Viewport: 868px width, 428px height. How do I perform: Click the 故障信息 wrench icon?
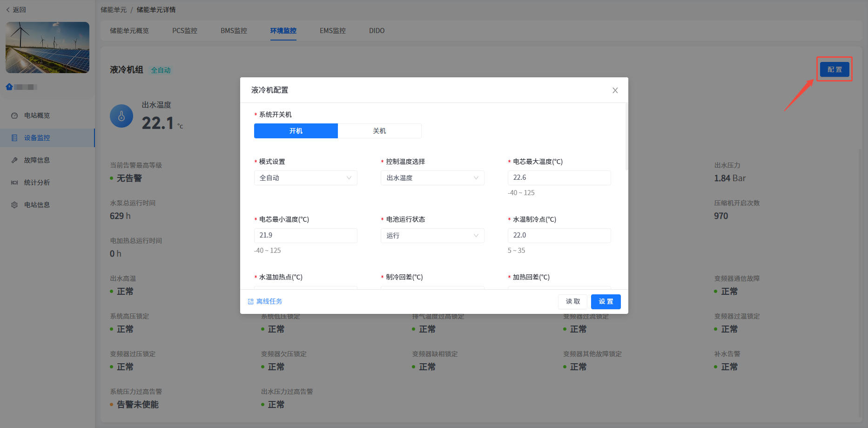point(14,160)
